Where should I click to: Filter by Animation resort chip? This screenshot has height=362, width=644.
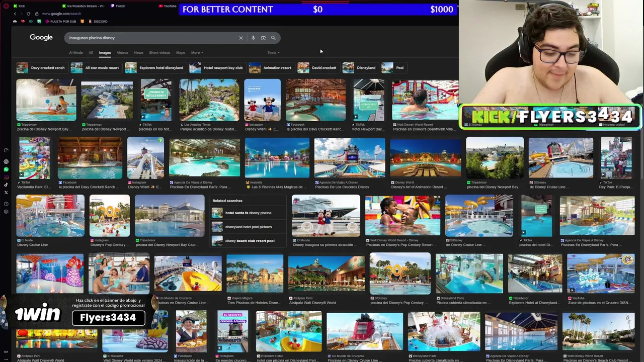coord(271,68)
